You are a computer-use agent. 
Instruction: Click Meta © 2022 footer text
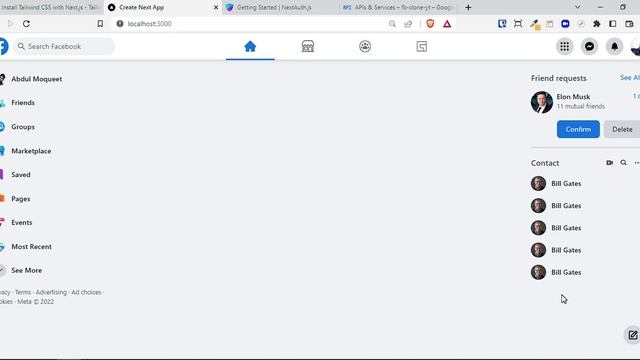coord(36,302)
